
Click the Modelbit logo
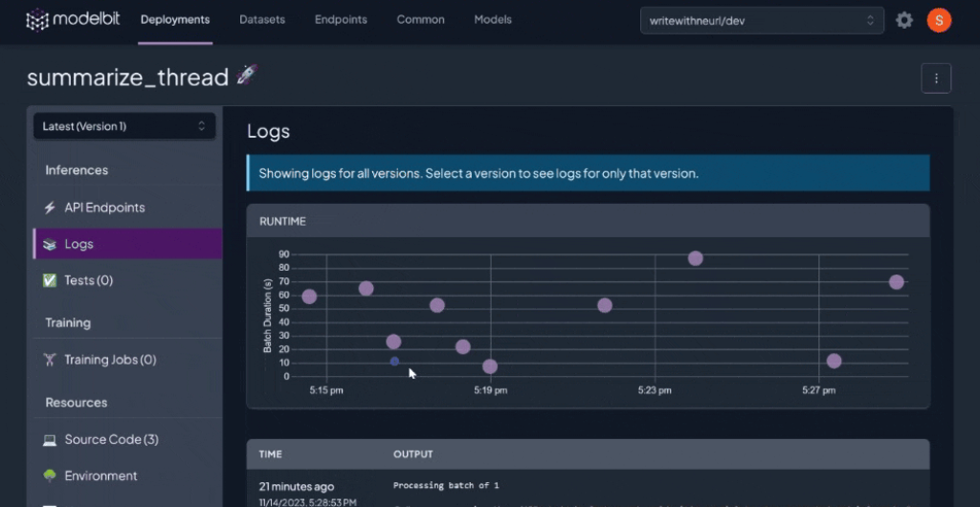tap(73, 20)
